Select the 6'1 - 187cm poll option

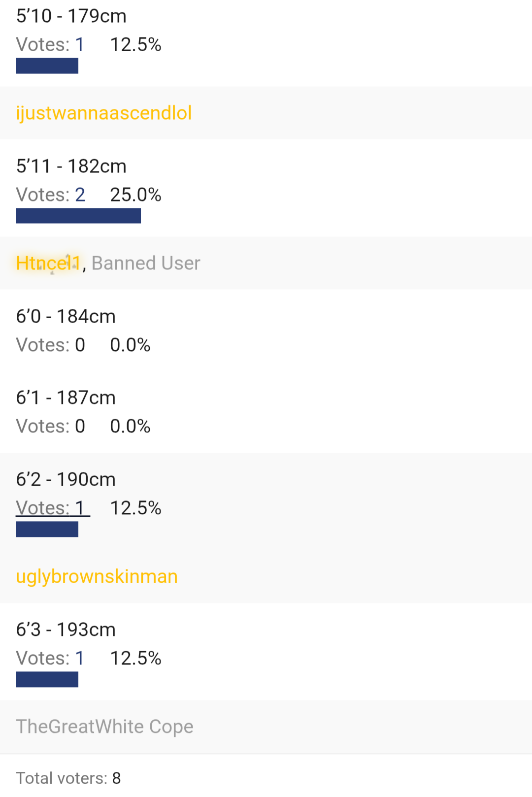[x=66, y=398]
